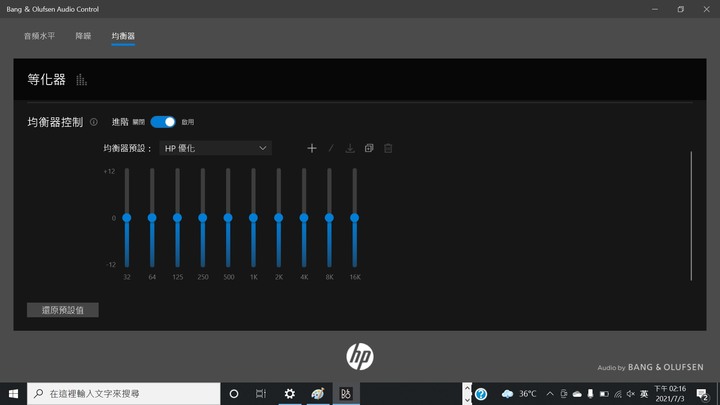Click the -12 scale label

click(x=111, y=264)
